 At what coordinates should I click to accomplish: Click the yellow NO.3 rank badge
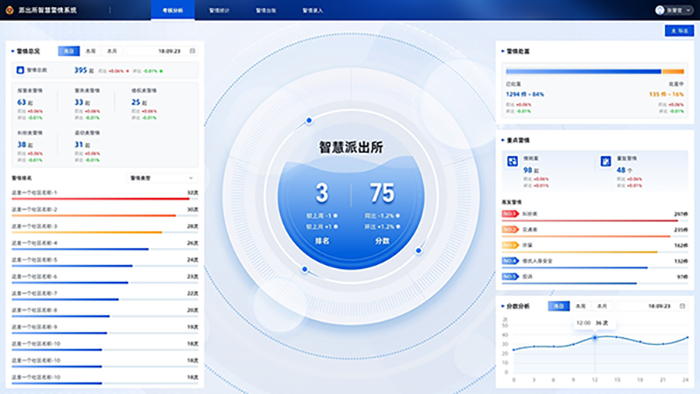coord(510,245)
